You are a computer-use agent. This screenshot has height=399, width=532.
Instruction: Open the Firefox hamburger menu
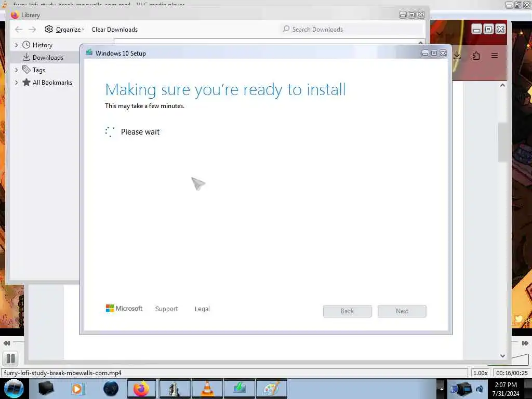pos(495,55)
